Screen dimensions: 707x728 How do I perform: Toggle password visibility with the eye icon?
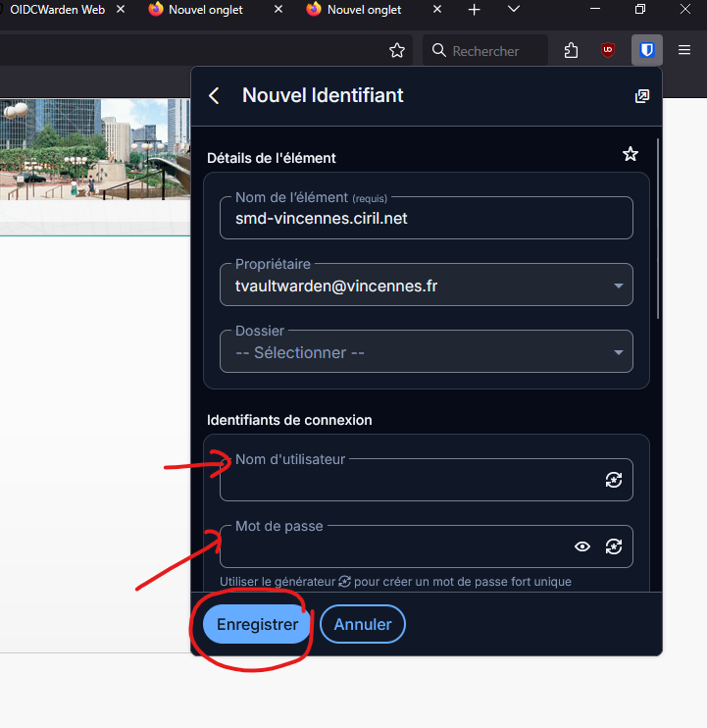[582, 546]
